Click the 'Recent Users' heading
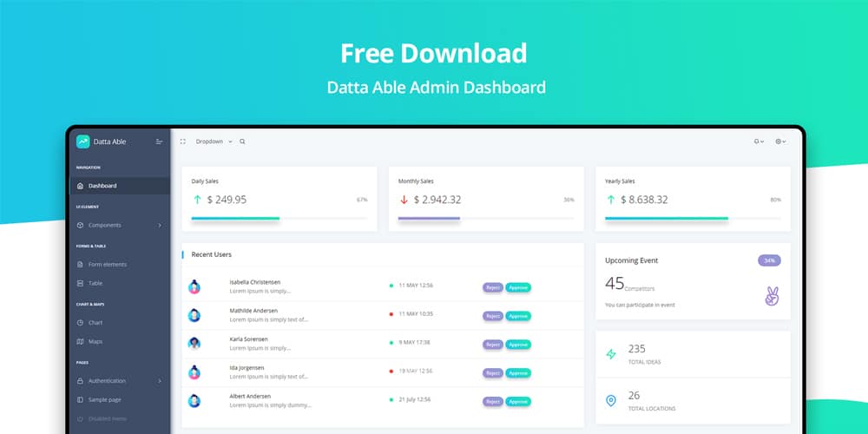Image resolution: width=868 pixels, height=434 pixels. (212, 254)
